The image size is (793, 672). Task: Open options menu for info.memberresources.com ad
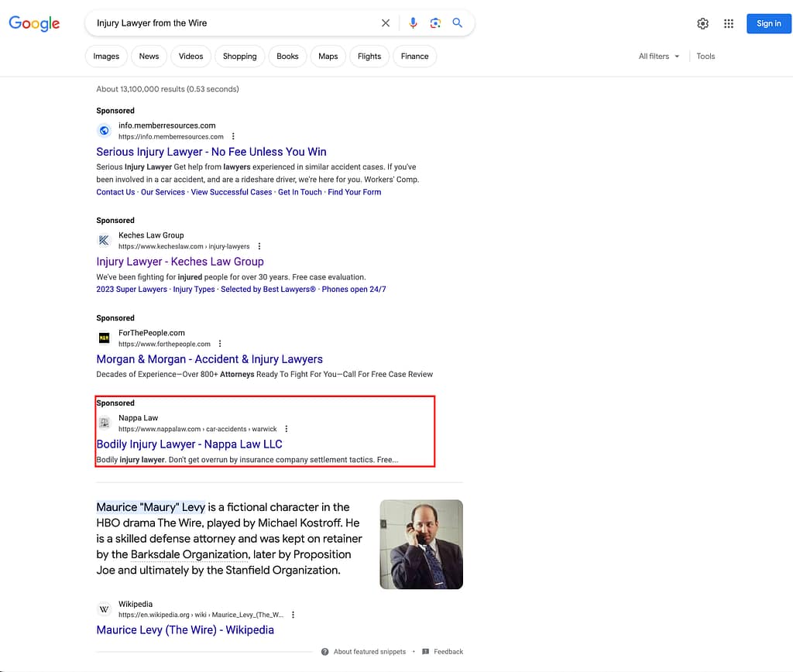pyautogui.click(x=233, y=136)
